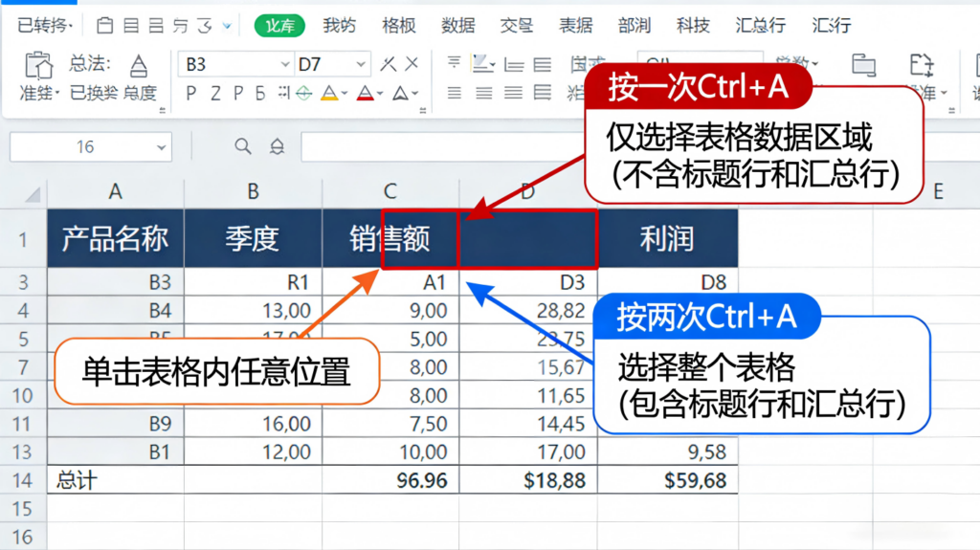Click the $18,88 total cell
This screenshot has width=980, height=550.
point(528,480)
